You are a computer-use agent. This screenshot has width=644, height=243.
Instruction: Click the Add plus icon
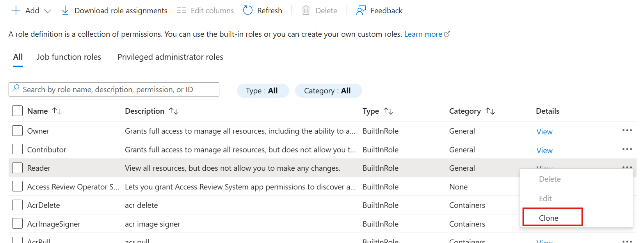tap(16, 11)
